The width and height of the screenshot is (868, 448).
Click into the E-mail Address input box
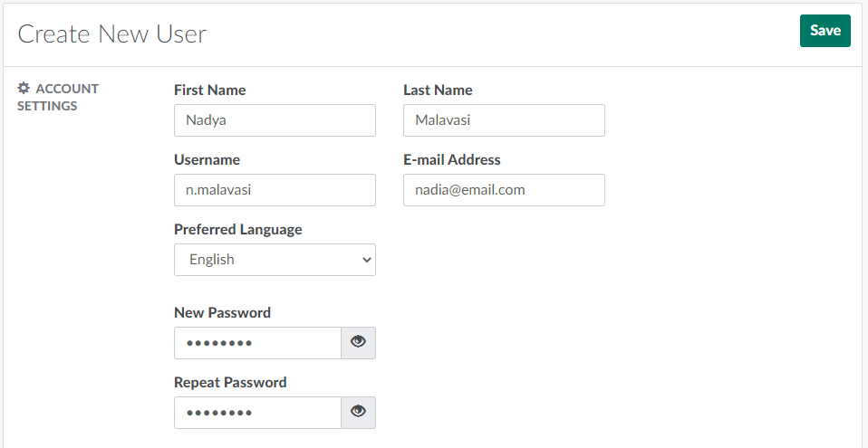pyautogui.click(x=504, y=190)
